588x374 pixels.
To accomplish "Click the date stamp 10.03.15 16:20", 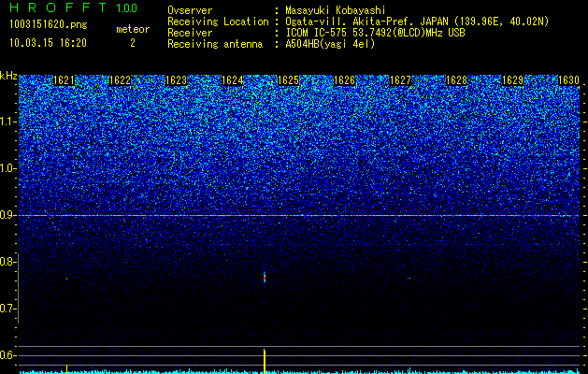I will 48,43.
